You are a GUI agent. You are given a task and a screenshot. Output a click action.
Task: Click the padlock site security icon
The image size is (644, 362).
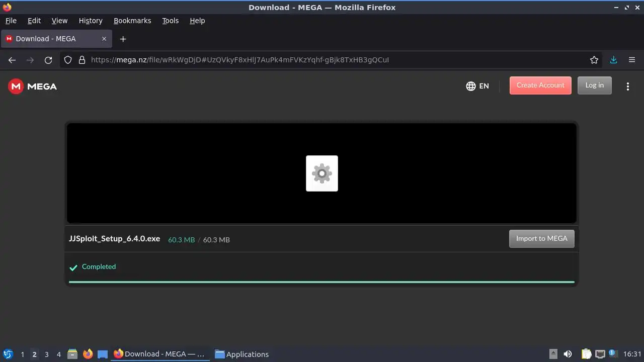tap(82, 60)
